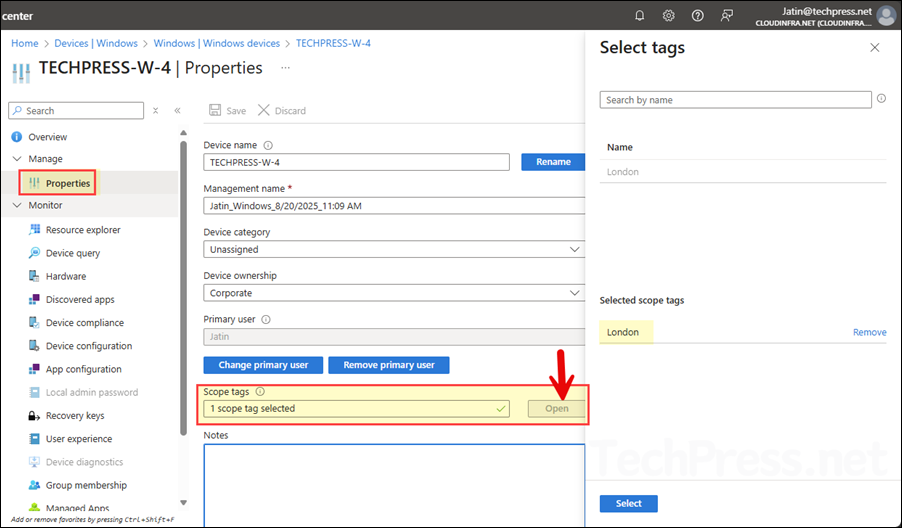This screenshot has height=528, width=902.
Task: Open Device compliance menu item
Action: pyautogui.click(x=85, y=323)
